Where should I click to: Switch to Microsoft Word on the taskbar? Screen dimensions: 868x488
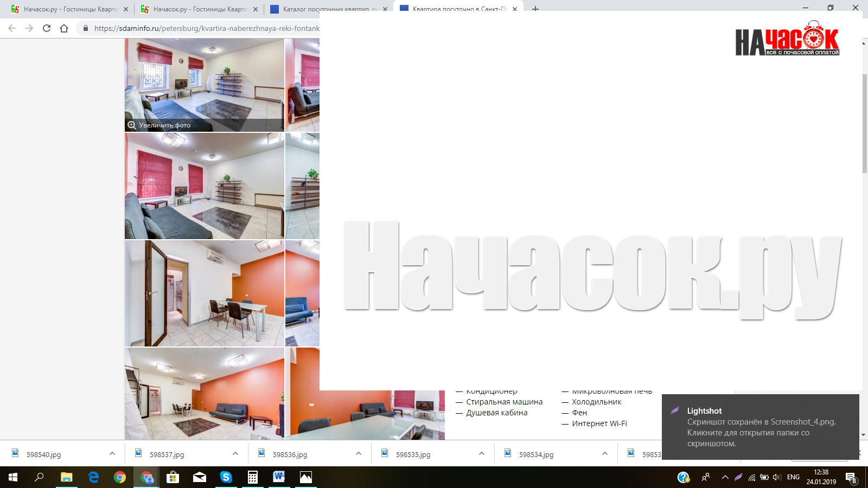[279, 477]
